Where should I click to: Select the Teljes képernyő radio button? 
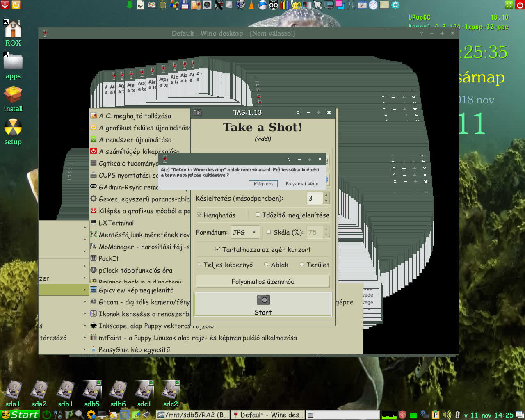(199, 265)
